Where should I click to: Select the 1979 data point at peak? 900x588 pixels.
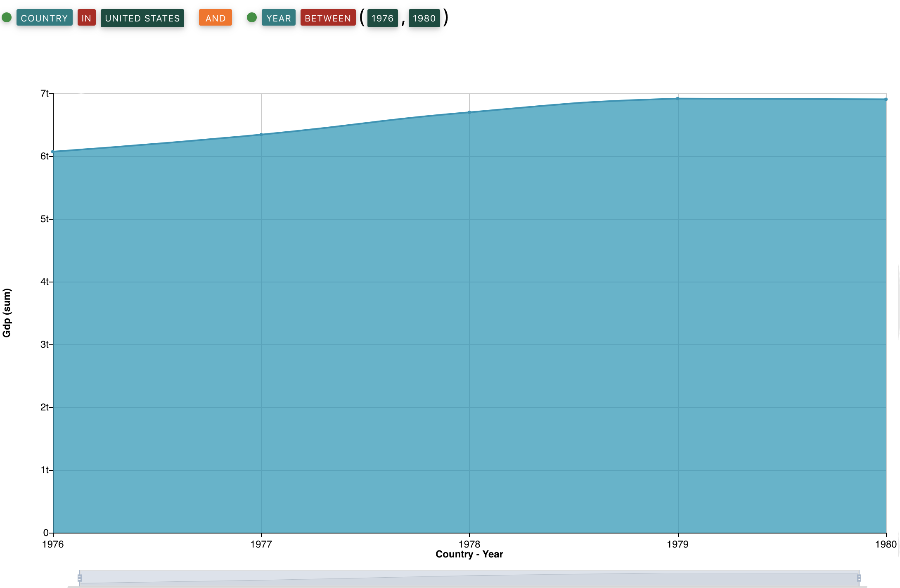point(678,99)
